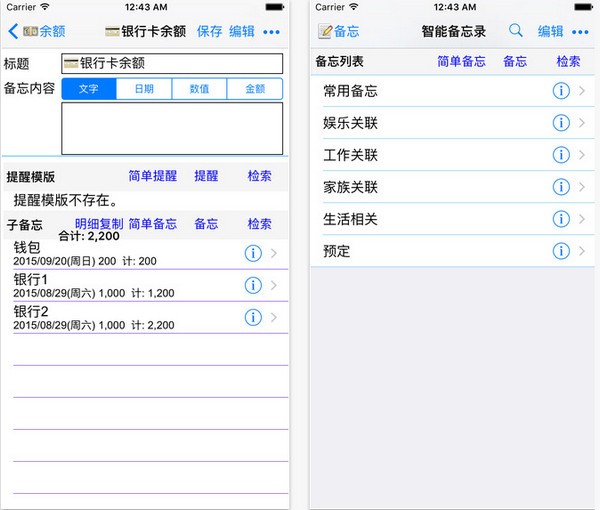
Task: Select the 钱包 row text
Action: tap(85, 254)
